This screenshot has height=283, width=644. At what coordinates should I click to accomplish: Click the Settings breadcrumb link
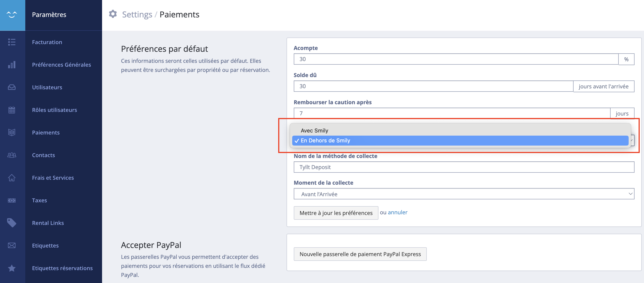(x=137, y=14)
